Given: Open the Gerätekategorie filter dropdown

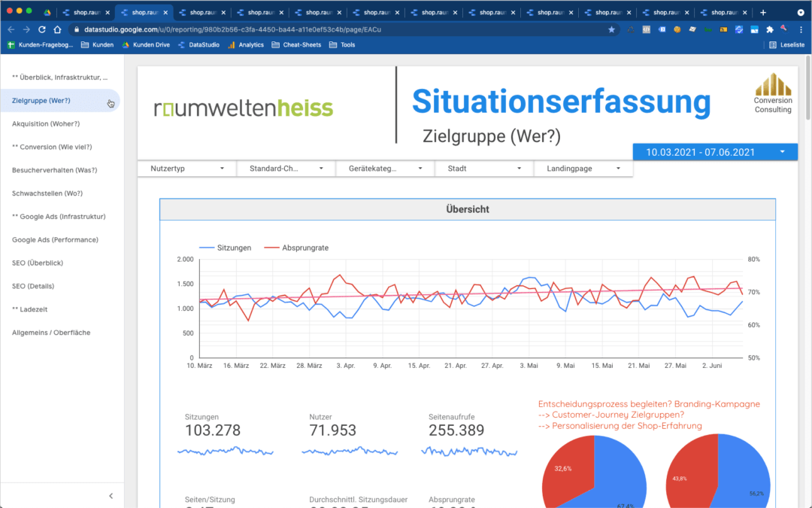Looking at the screenshot, I should click(x=385, y=169).
